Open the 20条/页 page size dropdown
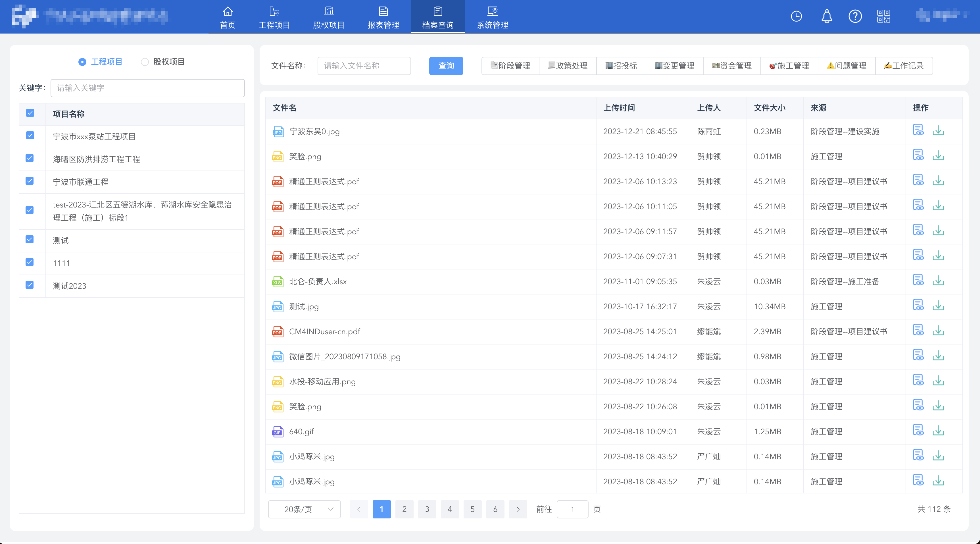This screenshot has width=980, height=544. [x=304, y=509]
